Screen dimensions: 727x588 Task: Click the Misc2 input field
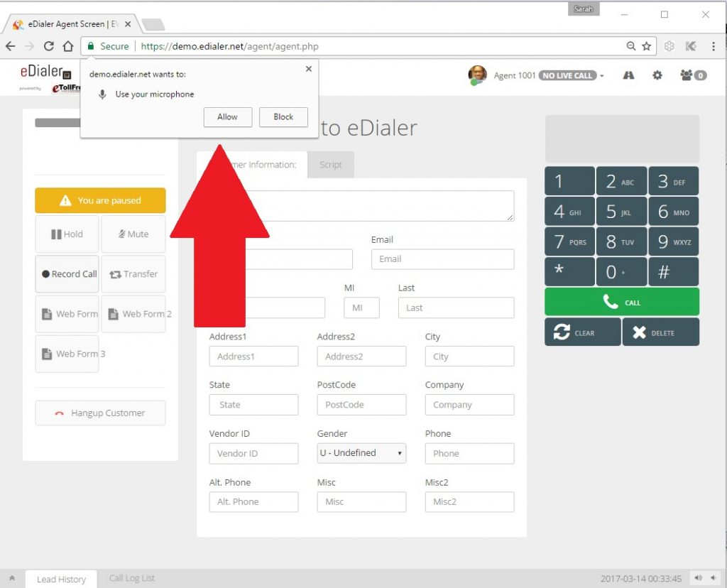[x=470, y=502]
